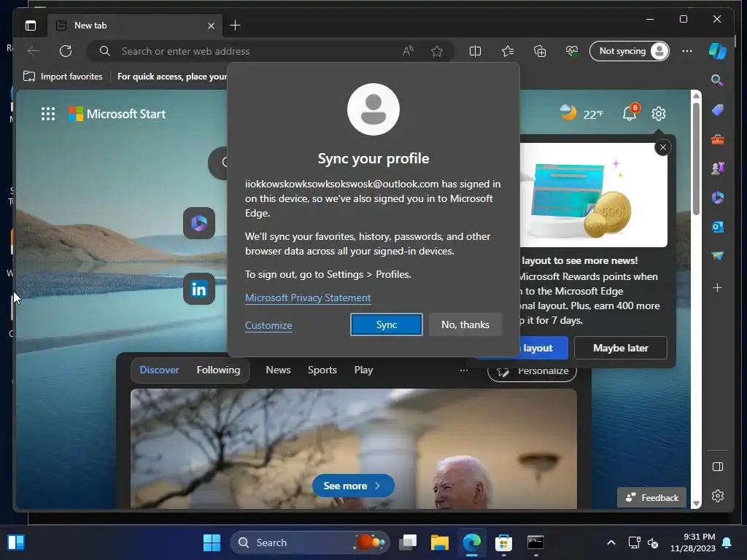Select Sports feed tab

tap(322, 370)
